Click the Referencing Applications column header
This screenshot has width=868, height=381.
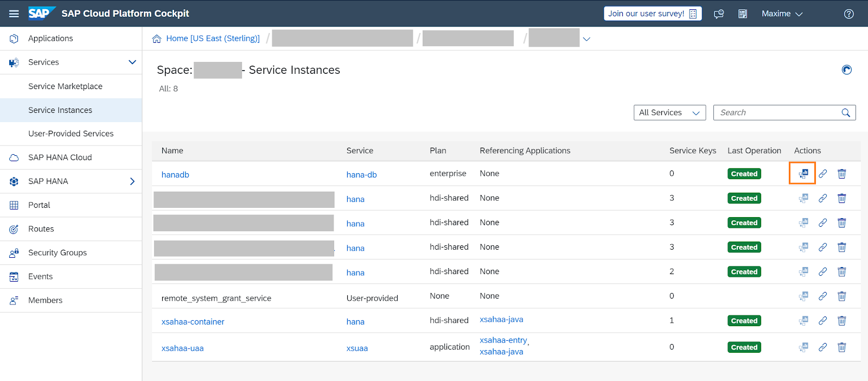click(x=525, y=151)
